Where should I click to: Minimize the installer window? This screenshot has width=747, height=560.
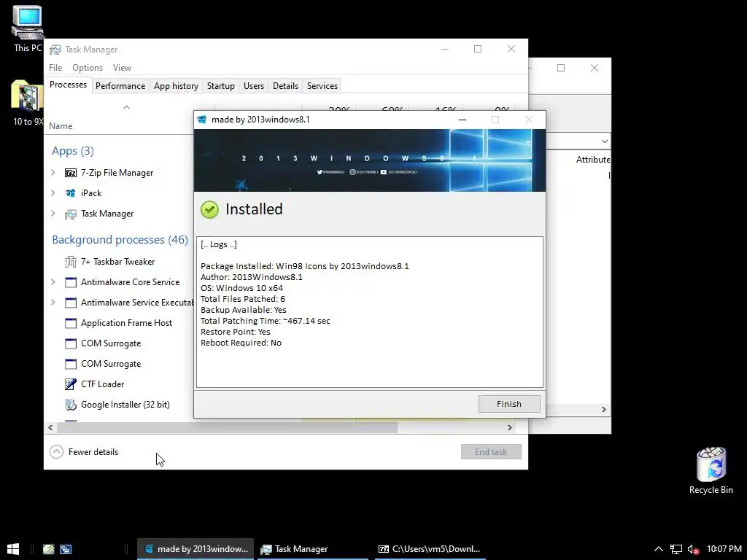tap(462, 120)
